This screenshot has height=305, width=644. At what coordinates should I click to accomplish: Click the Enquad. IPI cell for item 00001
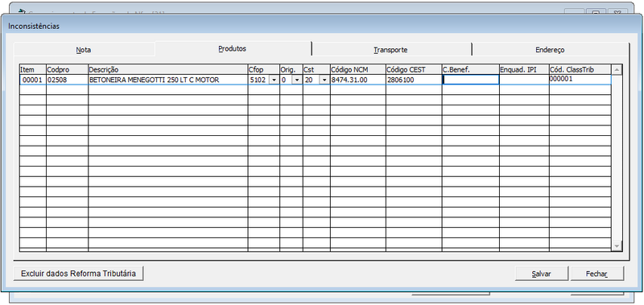tap(524, 80)
